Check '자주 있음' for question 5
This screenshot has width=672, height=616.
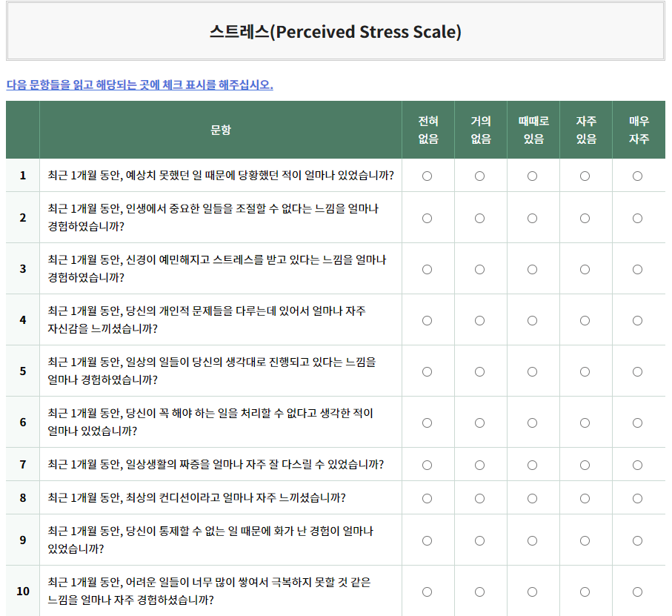click(x=585, y=371)
